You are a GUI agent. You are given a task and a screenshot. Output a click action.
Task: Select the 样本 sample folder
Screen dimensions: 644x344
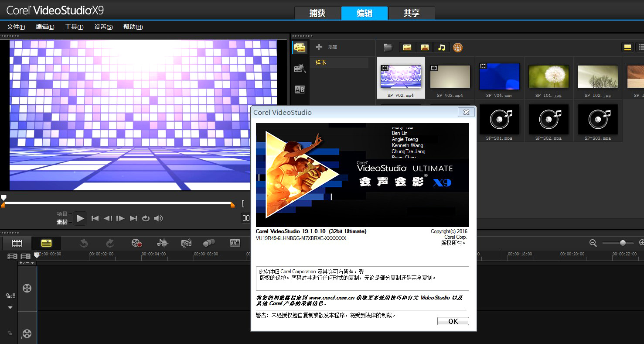tap(339, 62)
